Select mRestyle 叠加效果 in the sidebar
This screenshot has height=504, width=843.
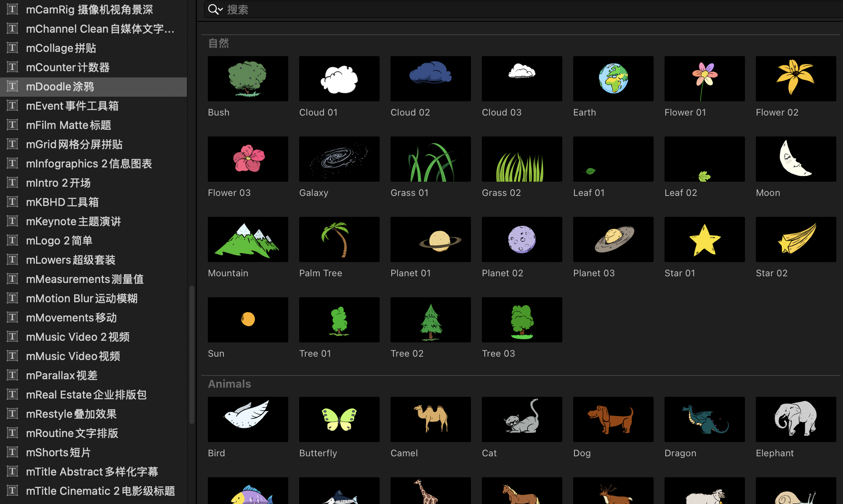click(x=93, y=414)
